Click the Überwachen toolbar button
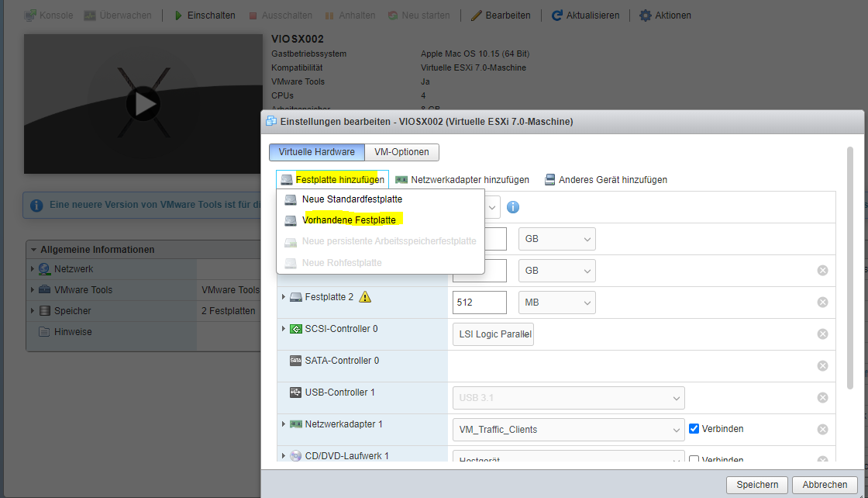This screenshot has width=868, height=498. click(x=117, y=16)
